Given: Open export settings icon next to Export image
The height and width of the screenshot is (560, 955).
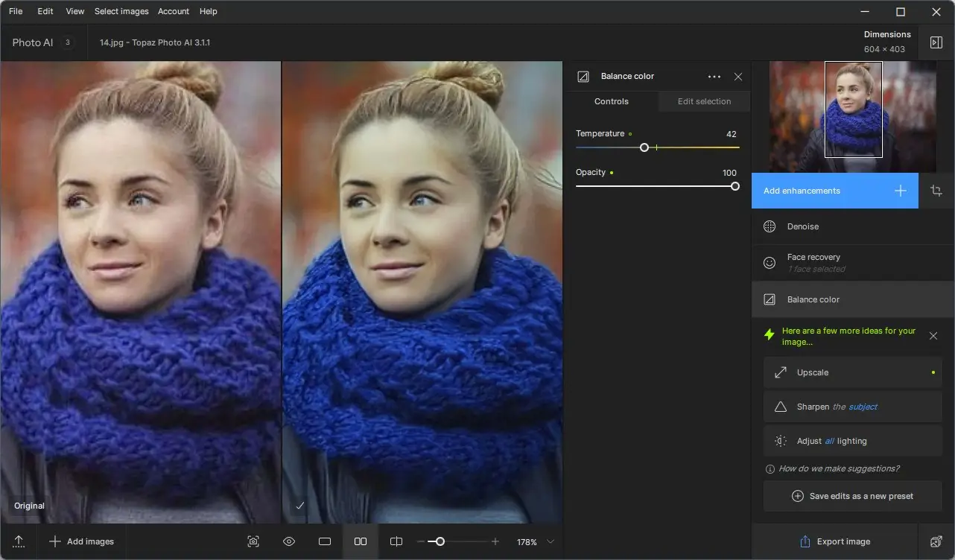Looking at the screenshot, I should 936,541.
